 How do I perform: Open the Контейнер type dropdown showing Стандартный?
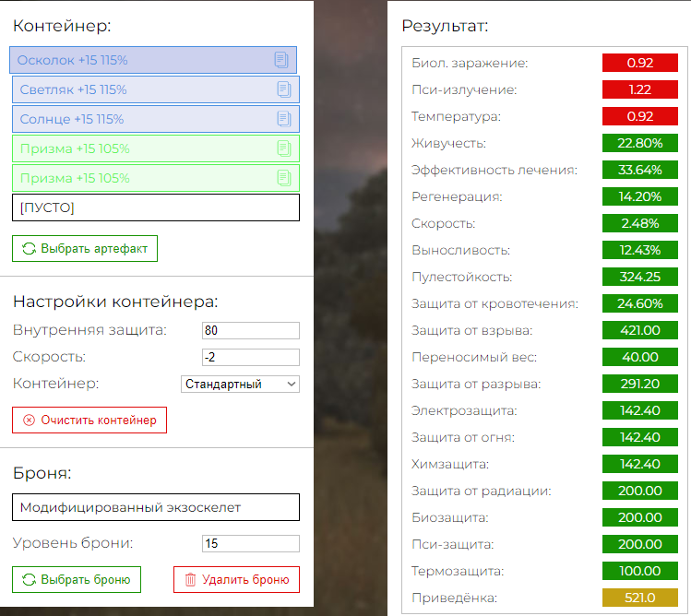click(x=240, y=384)
